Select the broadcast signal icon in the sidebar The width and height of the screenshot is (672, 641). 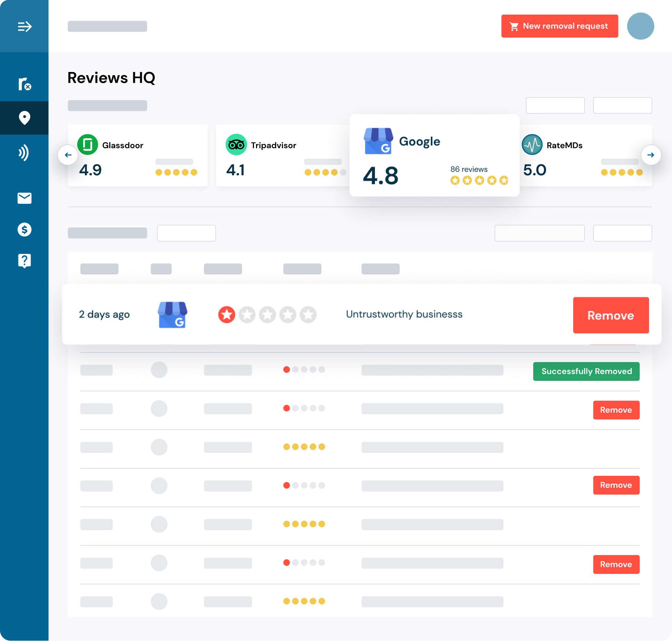coord(24,153)
